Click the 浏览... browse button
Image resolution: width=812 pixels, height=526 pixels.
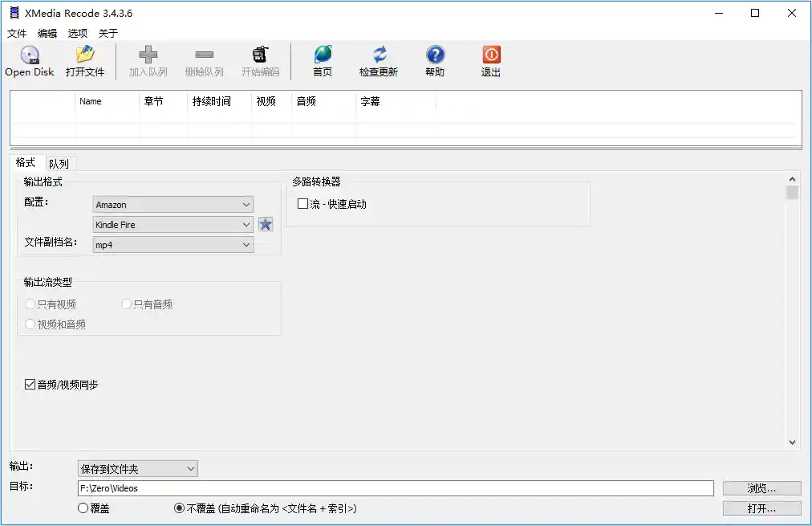pyautogui.click(x=761, y=488)
